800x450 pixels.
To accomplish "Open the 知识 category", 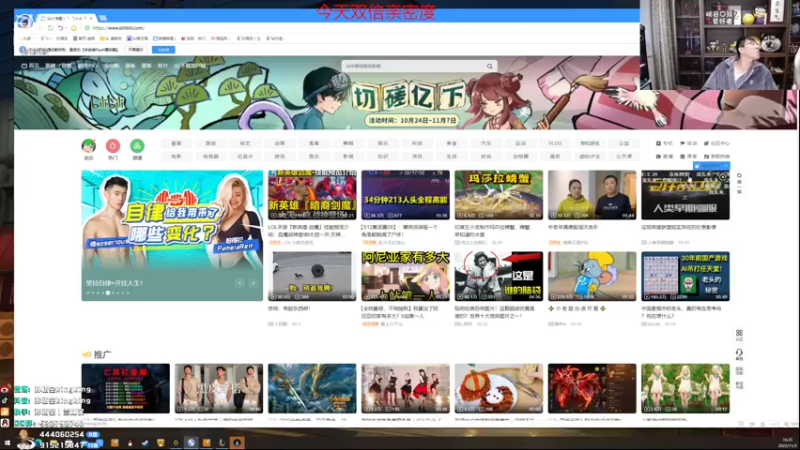I will (383, 157).
